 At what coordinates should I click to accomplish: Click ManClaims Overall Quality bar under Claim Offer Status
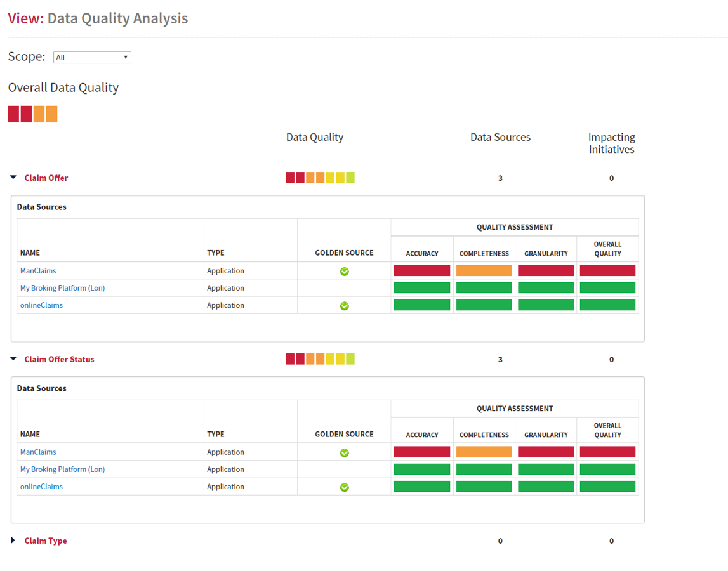(608, 452)
